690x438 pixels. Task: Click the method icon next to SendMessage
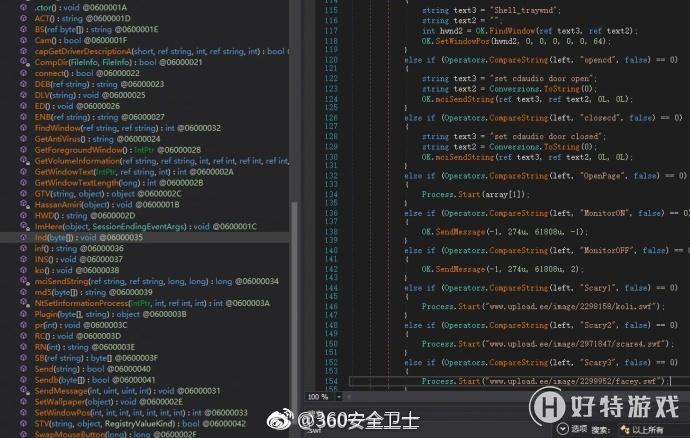tap(23, 391)
